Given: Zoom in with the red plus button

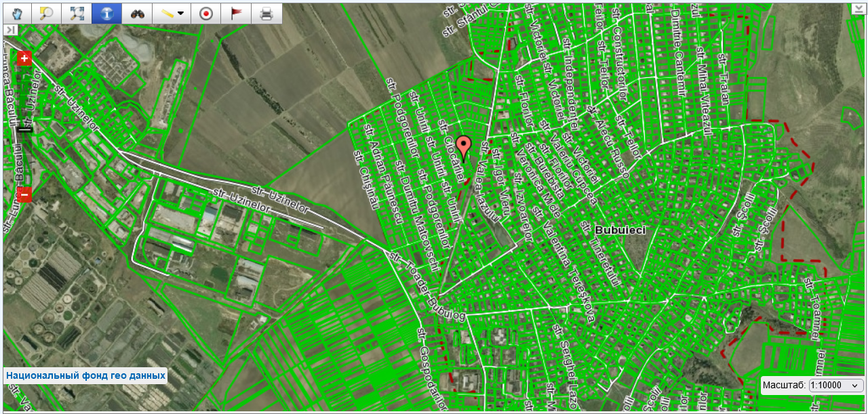Looking at the screenshot, I should click(x=25, y=59).
